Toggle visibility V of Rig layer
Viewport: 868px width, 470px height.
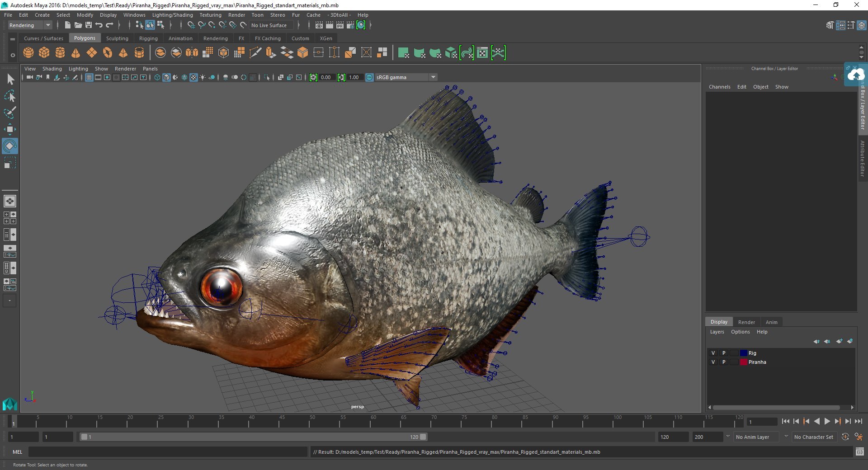point(713,353)
